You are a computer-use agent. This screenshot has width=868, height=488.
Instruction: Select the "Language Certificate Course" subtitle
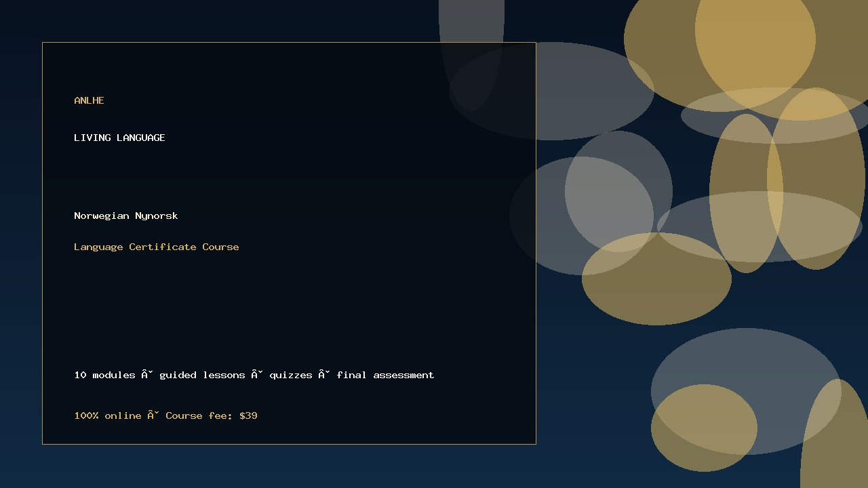coord(157,247)
